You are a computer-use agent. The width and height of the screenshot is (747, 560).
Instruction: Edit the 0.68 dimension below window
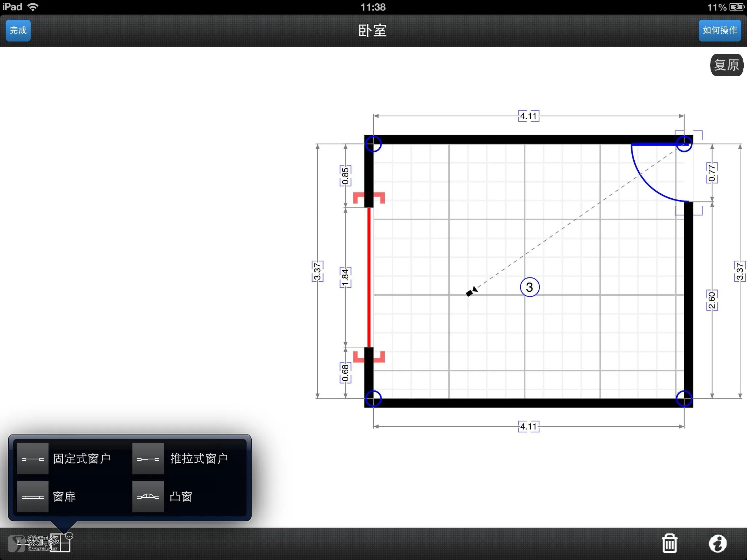click(x=345, y=373)
